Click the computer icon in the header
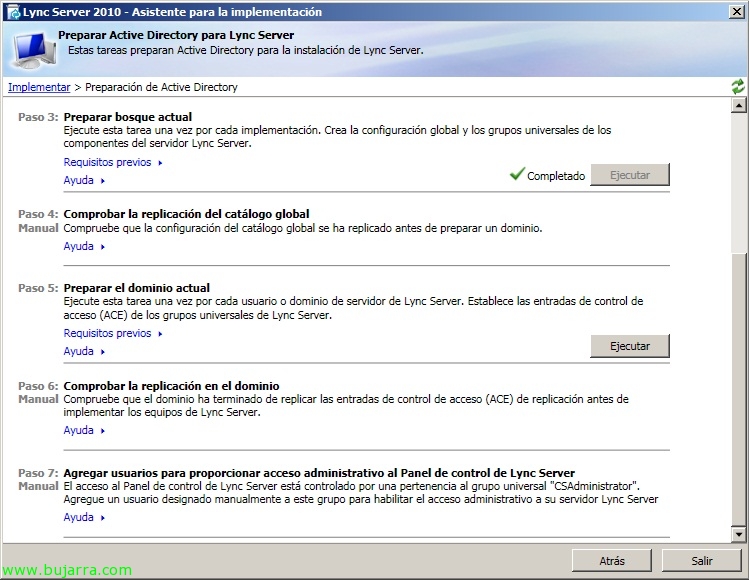The width and height of the screenshot is (749, 580). [x=33, y=50]
